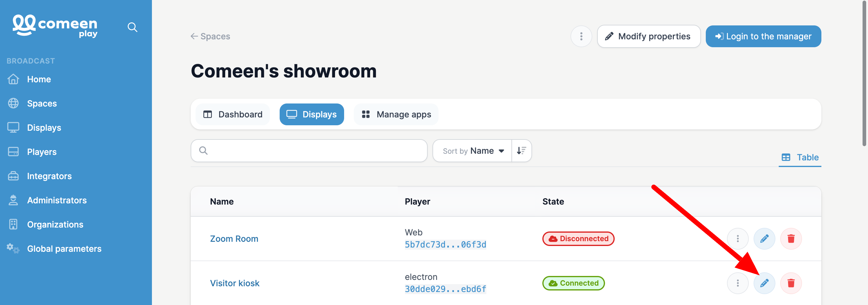Open more options for Visitor kiosk row

738,283
